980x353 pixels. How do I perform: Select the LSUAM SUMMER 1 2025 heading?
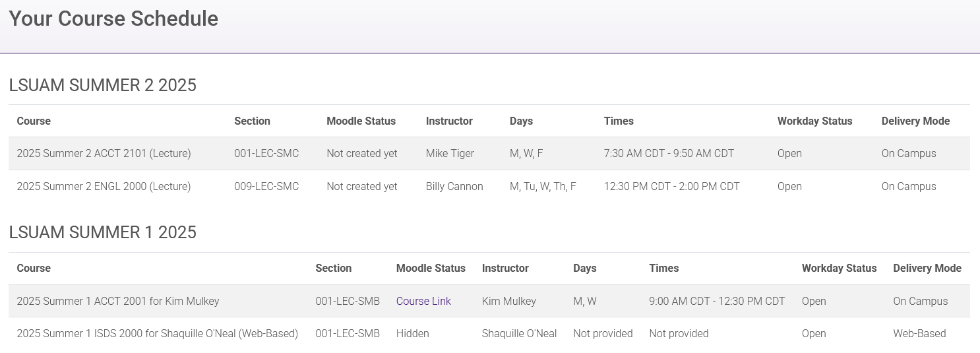tap(102, 232)
